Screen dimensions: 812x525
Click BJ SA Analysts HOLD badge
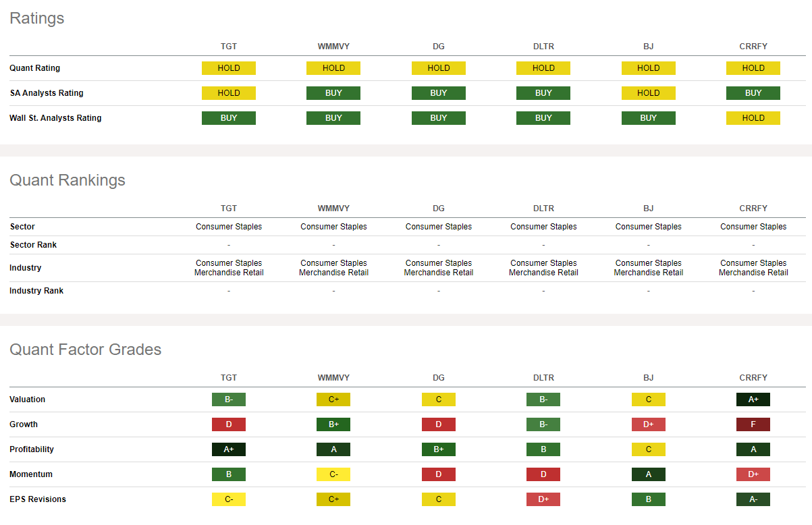coord(649,93)
